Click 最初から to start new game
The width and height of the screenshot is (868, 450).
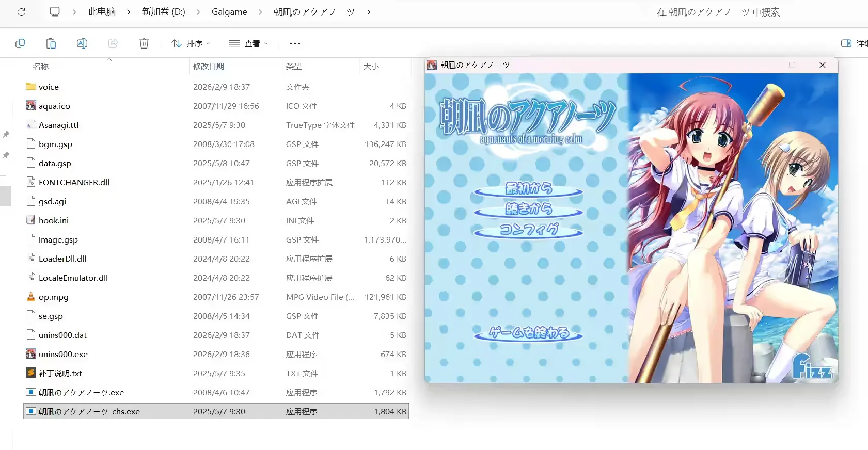528,189
